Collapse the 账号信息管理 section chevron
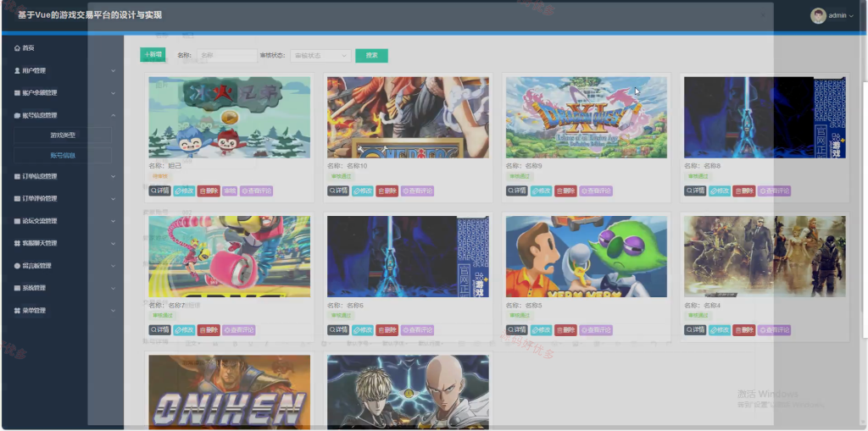Viewport: 868px width, 431px height. click(x=113, y=115)
